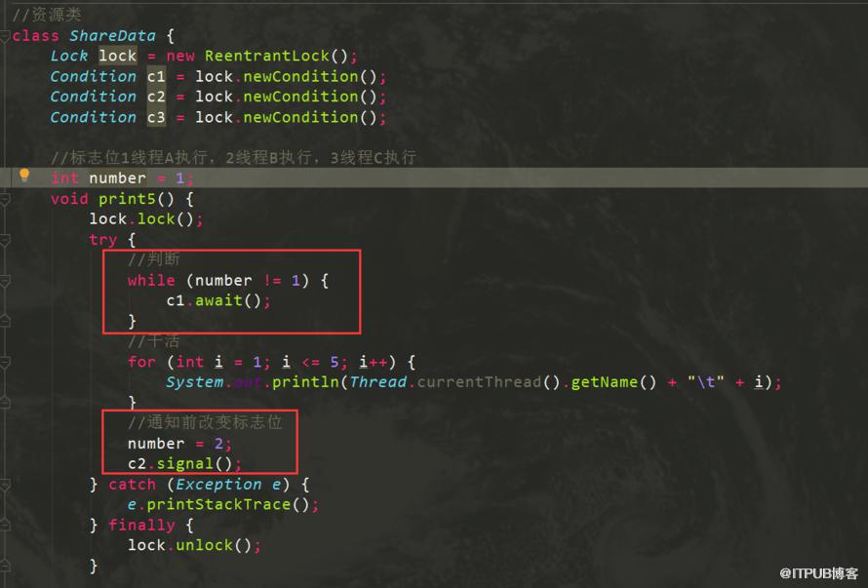The image size is (868, 588).
Task: Click the e.printStackTrace() call
Action: pyautogui.click(x=223, y=505)
